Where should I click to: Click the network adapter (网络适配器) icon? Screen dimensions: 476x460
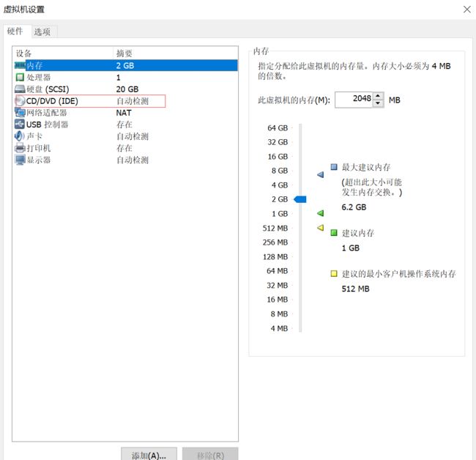[20, 113]
